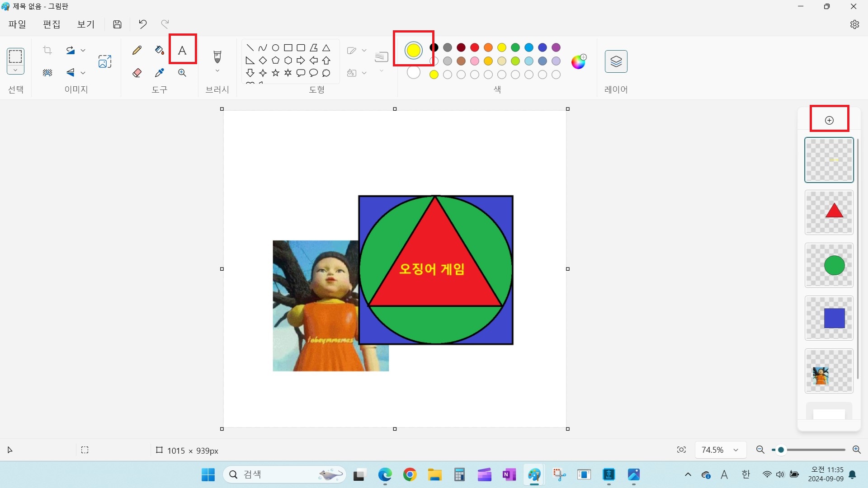Pick the Oval shape
Screen dimensions: 868x488
275,47
